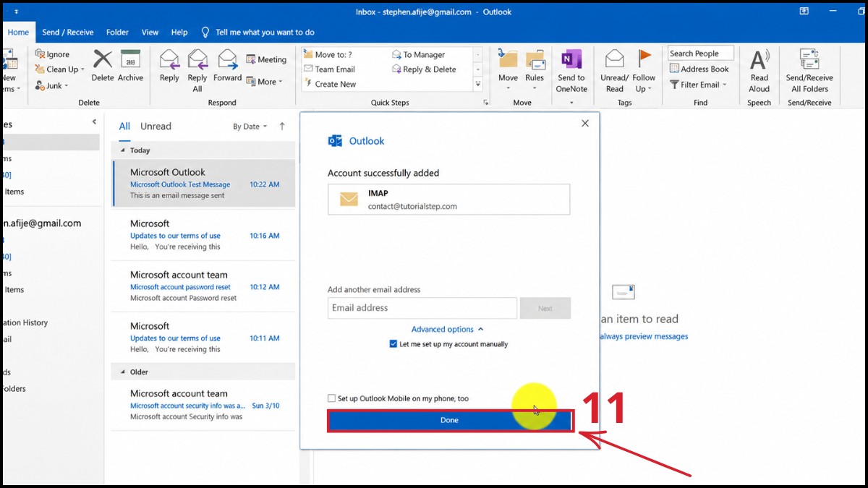The width and height of the screenshot is (868, 488).
Task: Click the 'always preview messages' link
Action: coord(643,336)
